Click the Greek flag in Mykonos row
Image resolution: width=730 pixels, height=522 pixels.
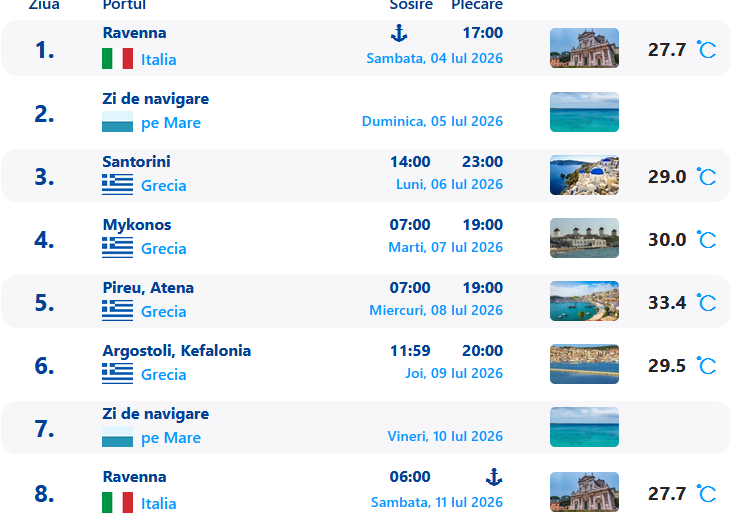tap(117, 247)
